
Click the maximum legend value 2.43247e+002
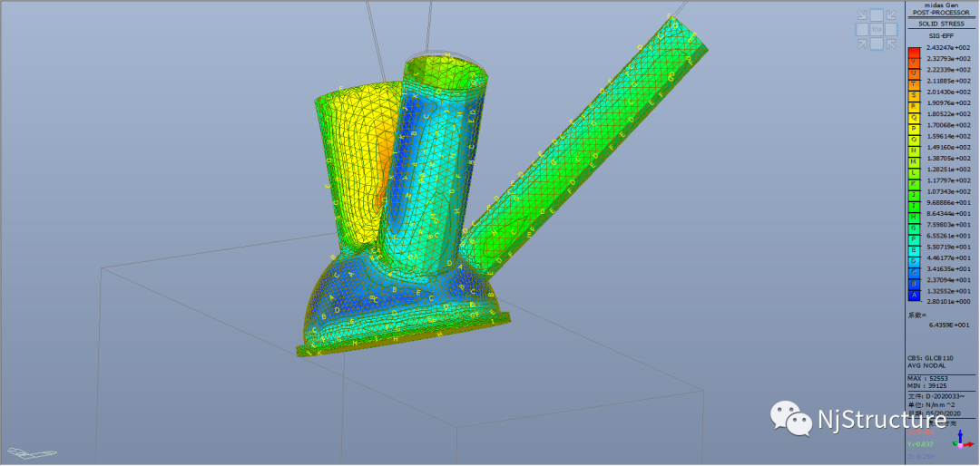tap(949, 47)
